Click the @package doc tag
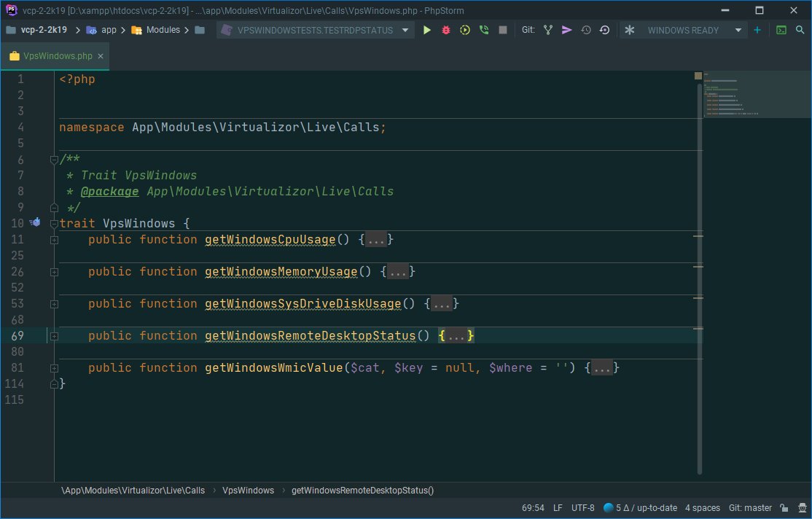This screenshot has width=812, height=519. (110, 192)
